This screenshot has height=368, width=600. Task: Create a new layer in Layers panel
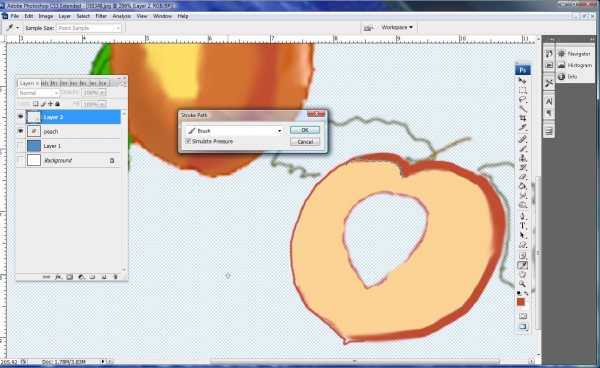(x=104, y=277)
